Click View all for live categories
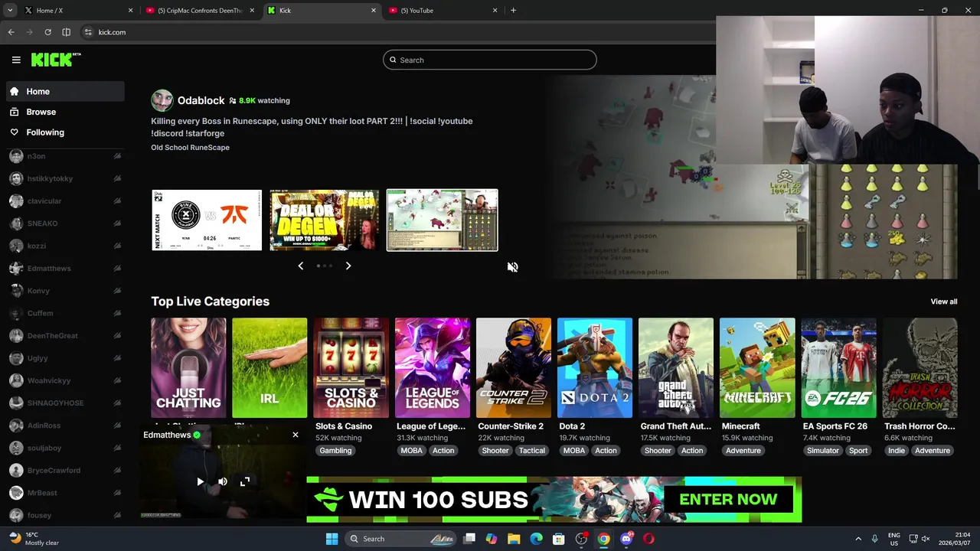This screenshot has width=980, height=551. (943, 302)
